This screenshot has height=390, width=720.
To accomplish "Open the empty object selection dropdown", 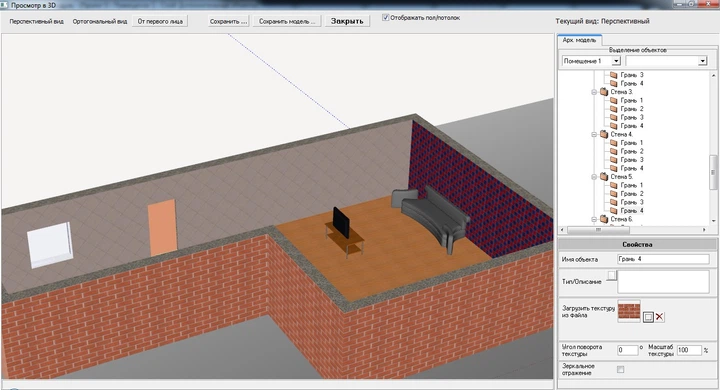I will tap(703, 61).
